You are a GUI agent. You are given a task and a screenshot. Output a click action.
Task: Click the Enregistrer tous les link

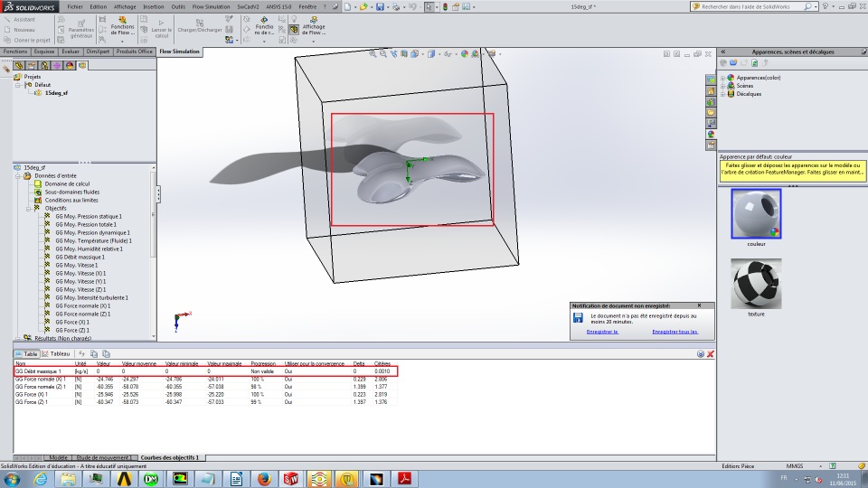point(675,332)
